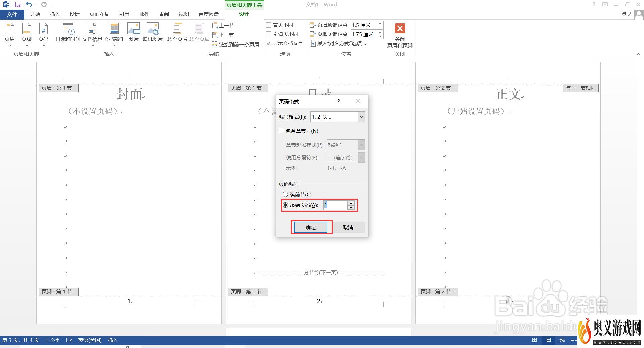Toggle 链接到前一条页眉 link to previous
Viewport: 644px width, 348px height.
point(236,44)
